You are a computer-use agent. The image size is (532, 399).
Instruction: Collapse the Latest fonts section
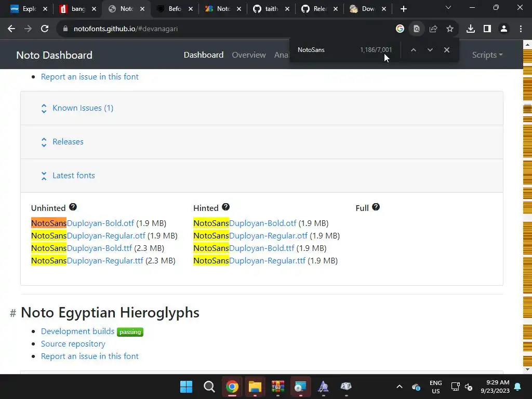click(74, 176)
